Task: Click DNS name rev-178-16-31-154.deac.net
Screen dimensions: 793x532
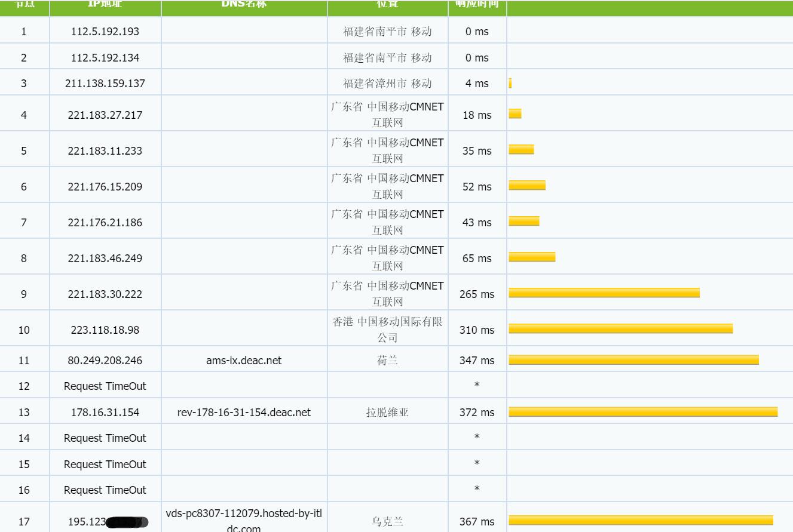Action: tap(244, 413)
